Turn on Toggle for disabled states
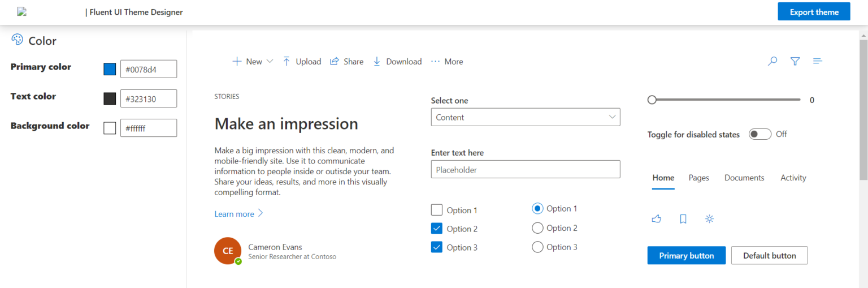The height and width of the screenshot is (288, 868). coord(759,134)
